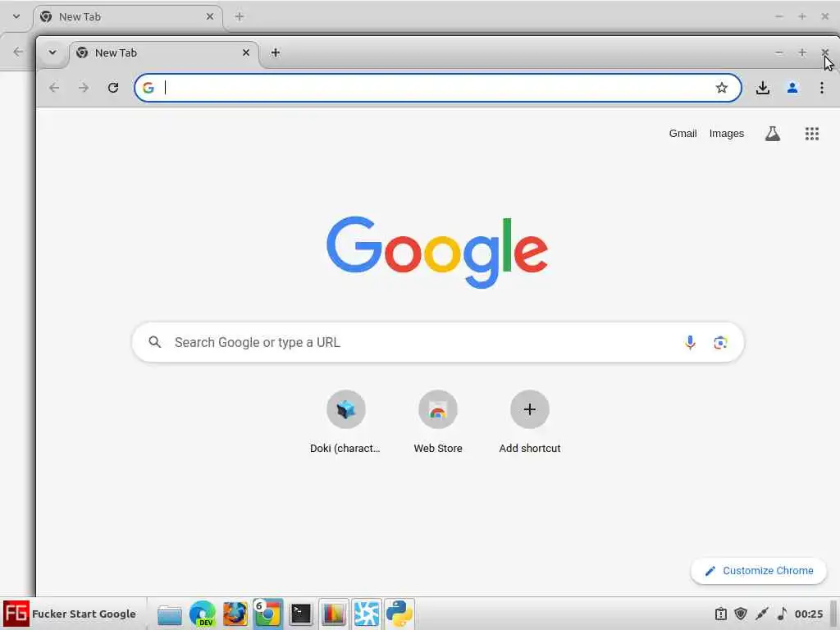Focus the Search Google or type a URL box
Image resolution: width=840 pixels, height=630 pixels.
tap(438, 342)
